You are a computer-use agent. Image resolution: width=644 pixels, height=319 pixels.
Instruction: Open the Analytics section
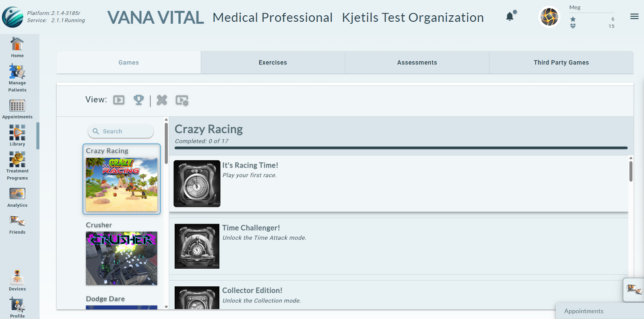17,197
